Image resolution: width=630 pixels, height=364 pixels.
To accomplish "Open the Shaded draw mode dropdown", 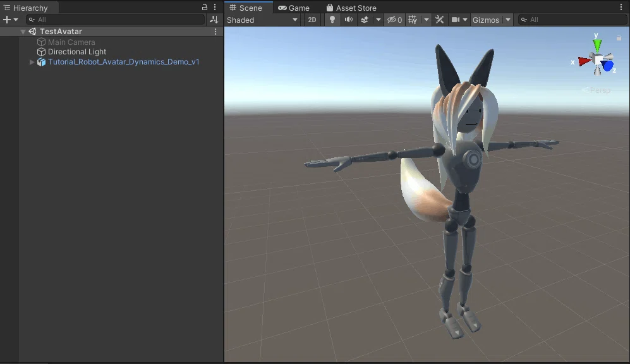I will pos(262,20).
